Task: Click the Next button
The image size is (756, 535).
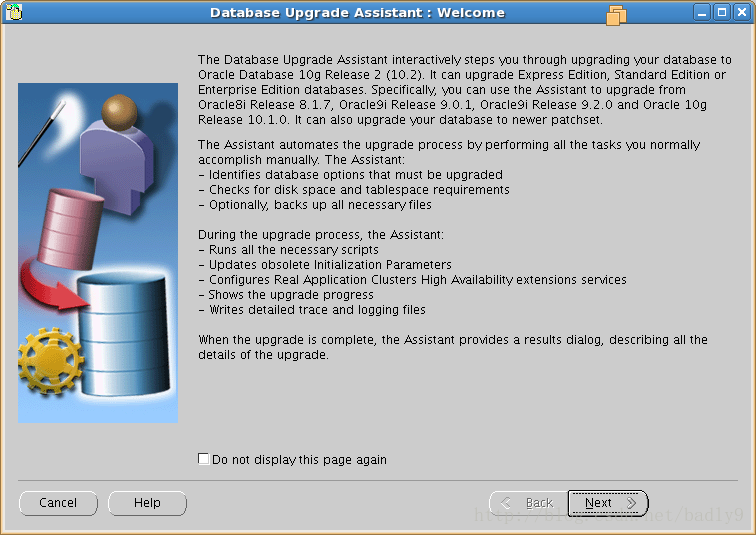Action: pyautogui.click(x=608, y=503)
